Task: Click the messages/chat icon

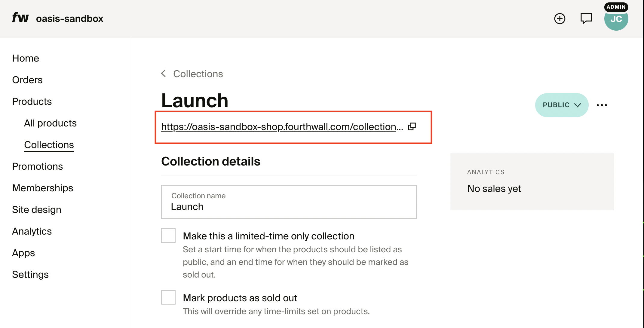Action: pyautogui.click(x=586, y=18)
